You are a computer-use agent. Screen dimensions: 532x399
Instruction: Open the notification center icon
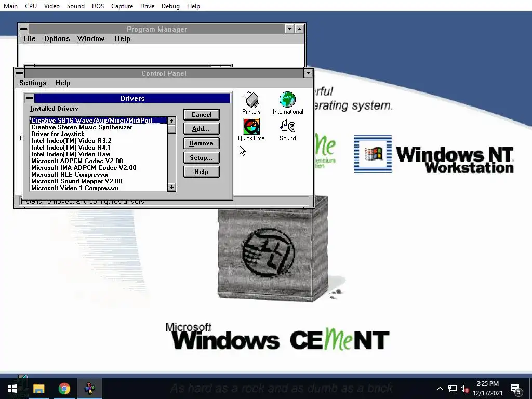(x=515, y=389)
